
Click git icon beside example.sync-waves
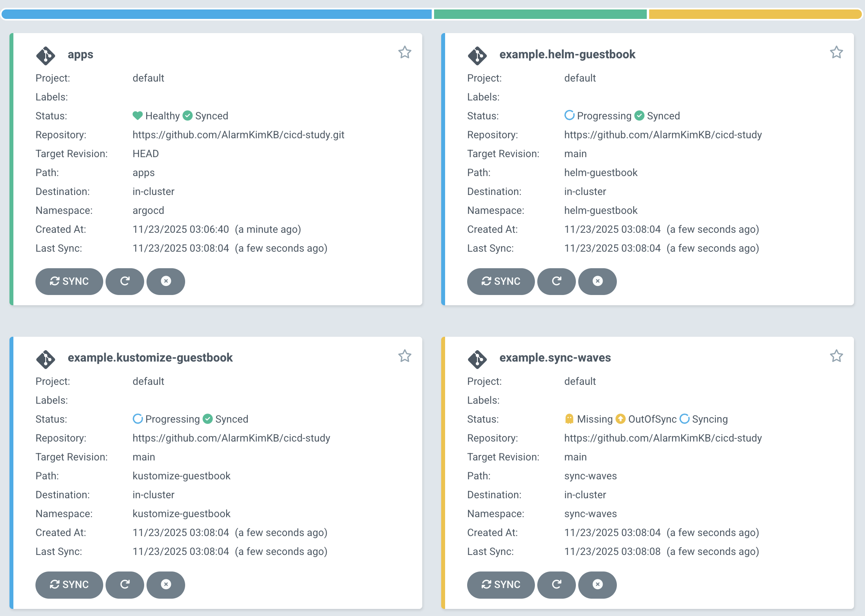pos(477,359)
